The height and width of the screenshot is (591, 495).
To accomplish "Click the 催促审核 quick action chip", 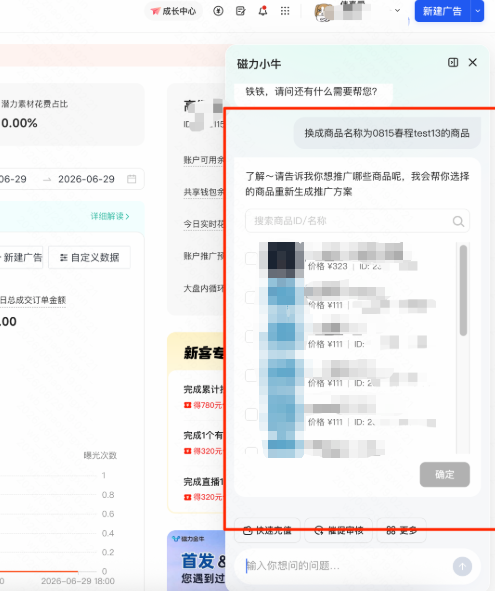I will pyautogui.click(x=339, y=530).
